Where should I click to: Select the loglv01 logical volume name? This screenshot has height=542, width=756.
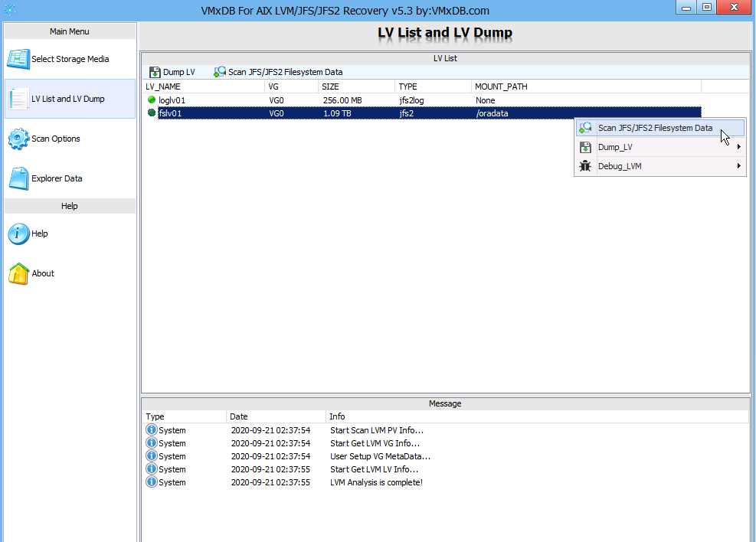click(x=172, y=100)
